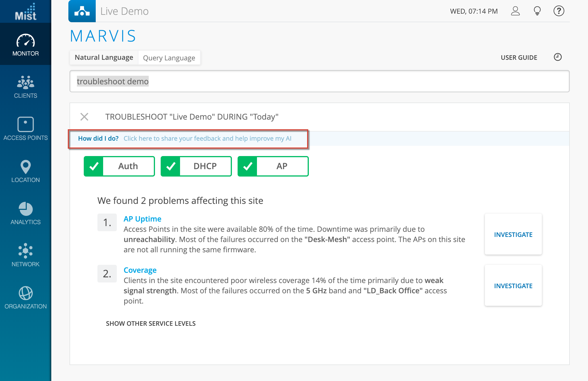Select the Natural Language tab
The height and width of the screenshot is (381, 588).
pyautogui.click(x=104, y=58)
